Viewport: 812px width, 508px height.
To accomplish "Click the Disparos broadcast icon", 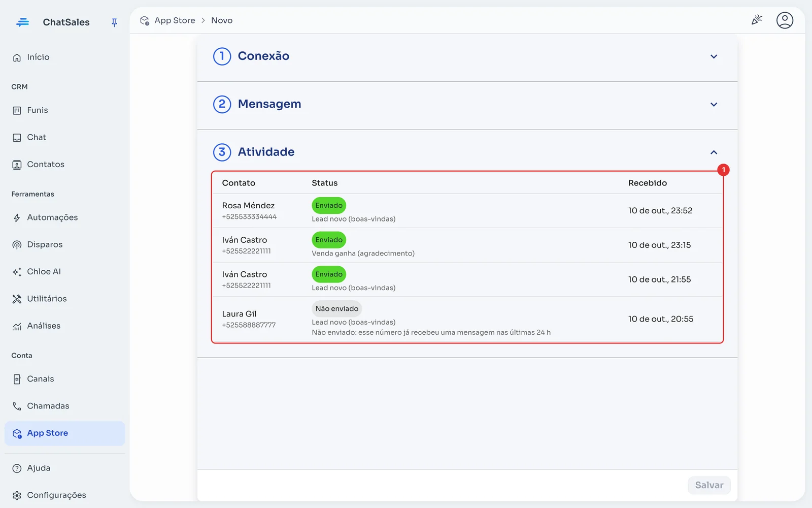I will tap(17, 245).
